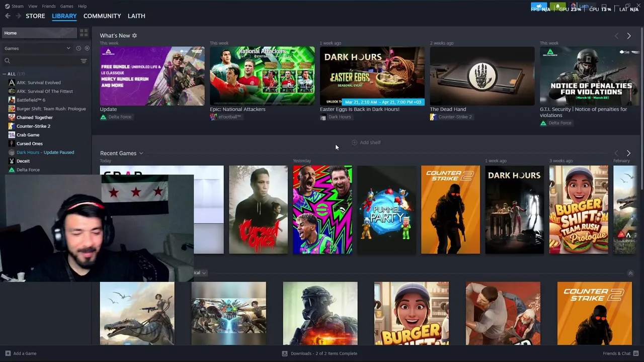
Task: Click the recent activity clock icon
Action: [x=78, y=48]
